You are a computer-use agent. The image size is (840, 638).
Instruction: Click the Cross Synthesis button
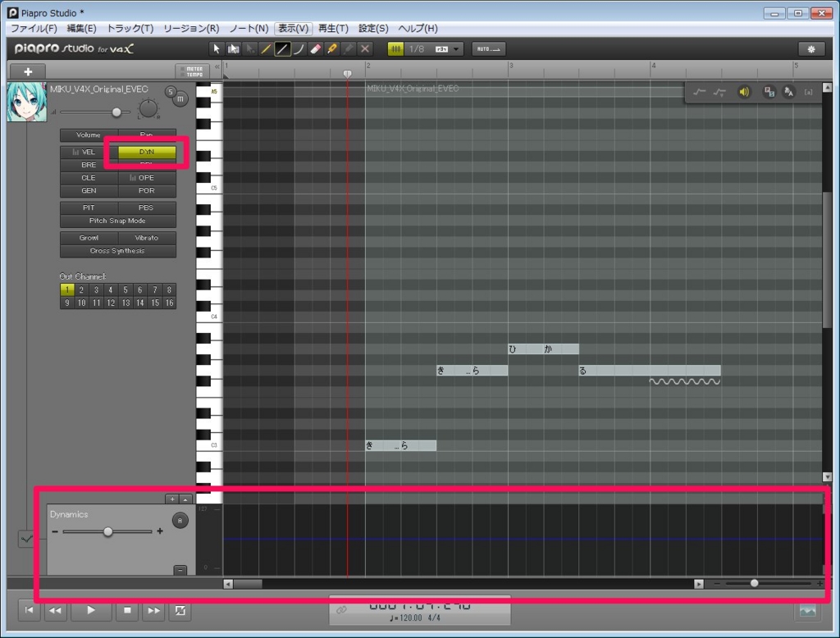117,251
